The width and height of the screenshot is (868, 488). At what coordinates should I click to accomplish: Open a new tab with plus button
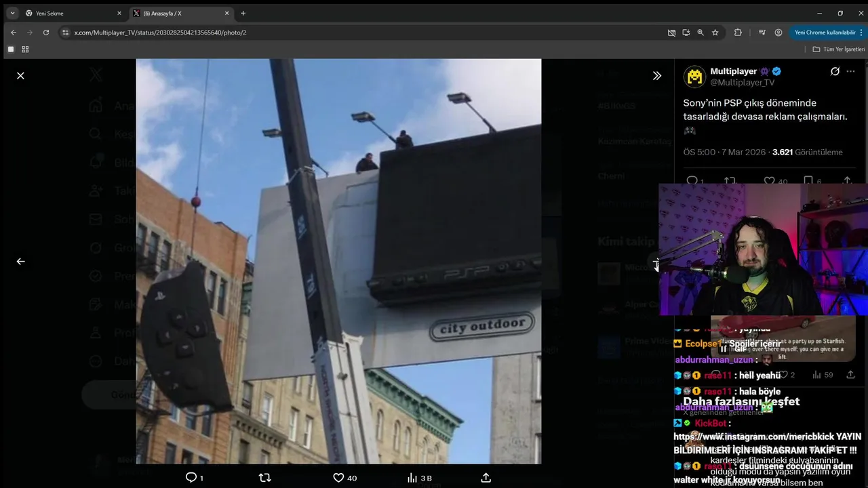(243, 13)
